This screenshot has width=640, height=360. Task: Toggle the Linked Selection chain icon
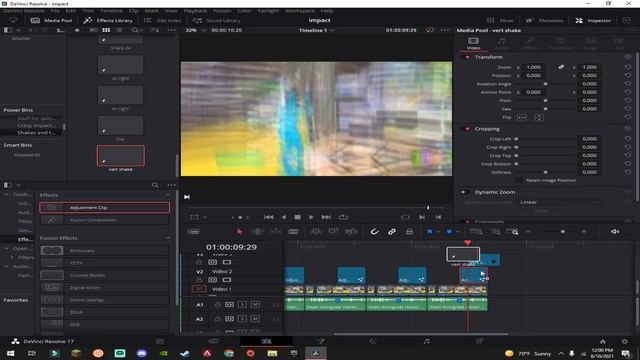(392, 231)
